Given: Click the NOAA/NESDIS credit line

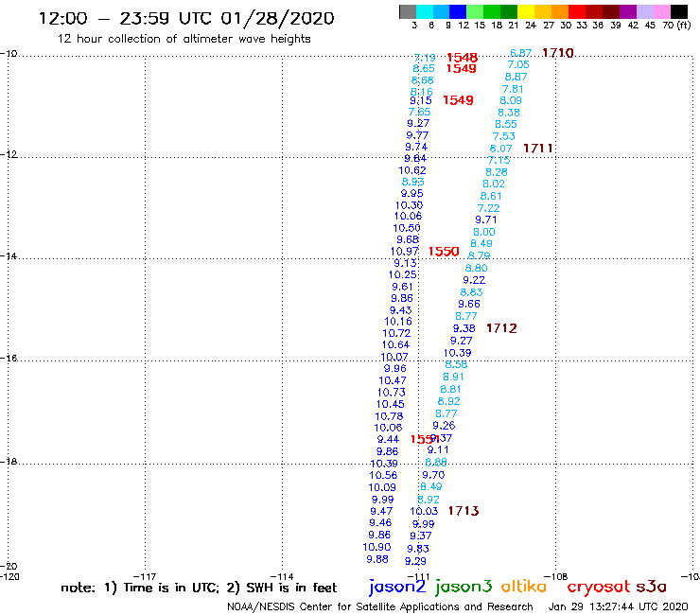Looking at the screenshot, I should [380, 606].
